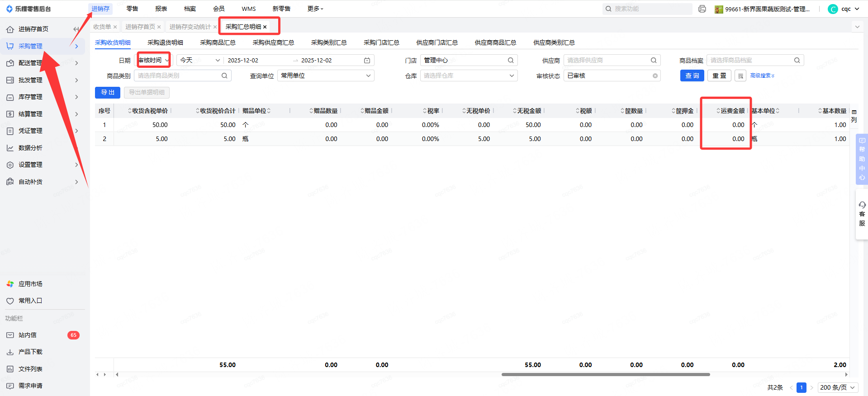Image resolution: width=868 pixels, height=396 pixels.
Task: Click the 商品类别 selection field
Action: point(183,75)
